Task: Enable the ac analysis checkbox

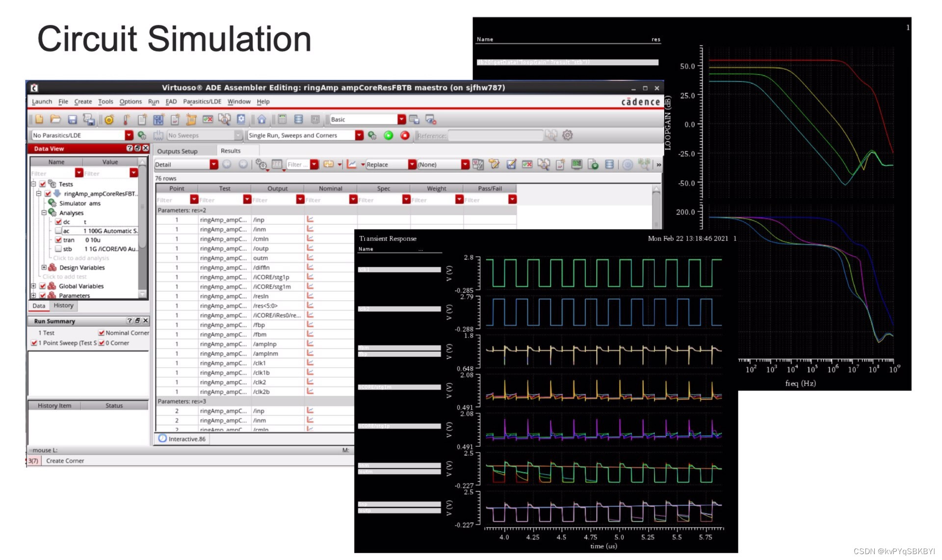Action: 59,230
